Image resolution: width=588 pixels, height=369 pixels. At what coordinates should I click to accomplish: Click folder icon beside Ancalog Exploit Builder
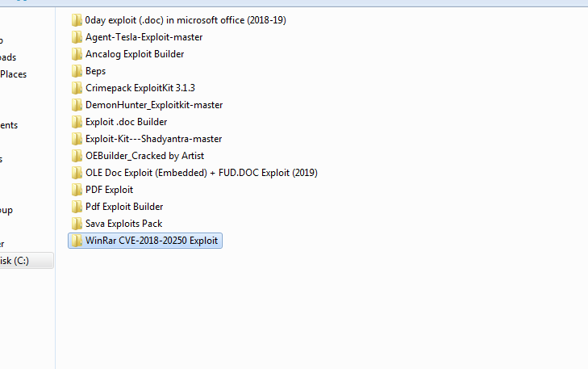[77, 54]
